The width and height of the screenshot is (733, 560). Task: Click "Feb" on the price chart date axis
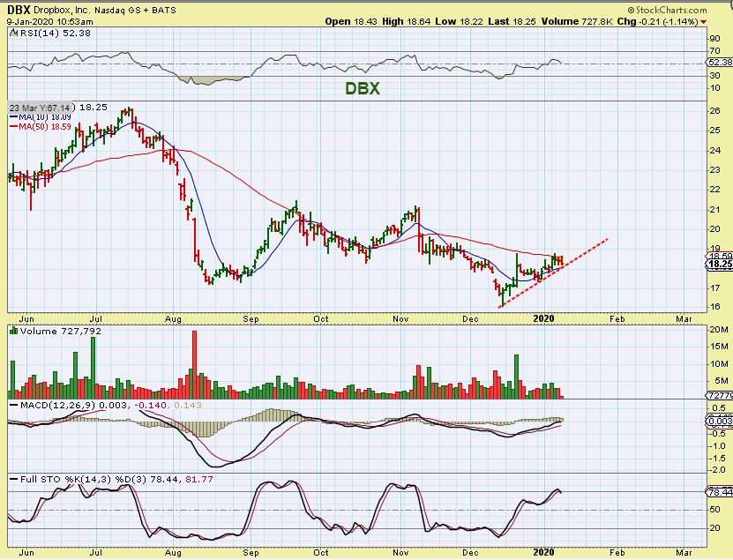[617, 318]
